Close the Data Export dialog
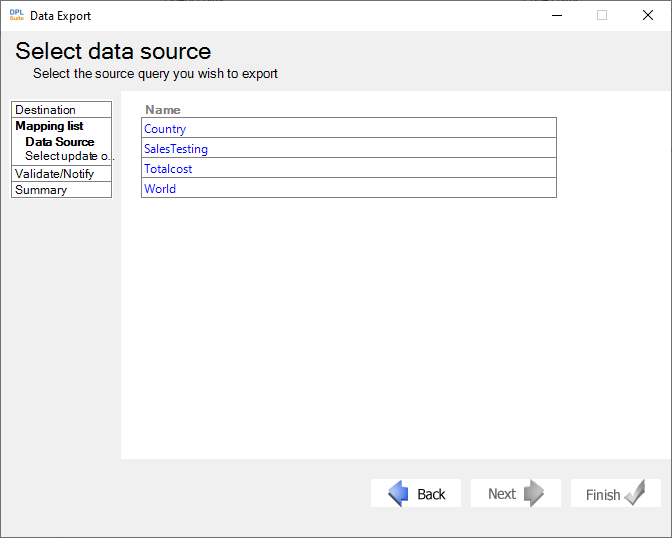The width and height of the screenshot is (672, 538). click(648, 15)
